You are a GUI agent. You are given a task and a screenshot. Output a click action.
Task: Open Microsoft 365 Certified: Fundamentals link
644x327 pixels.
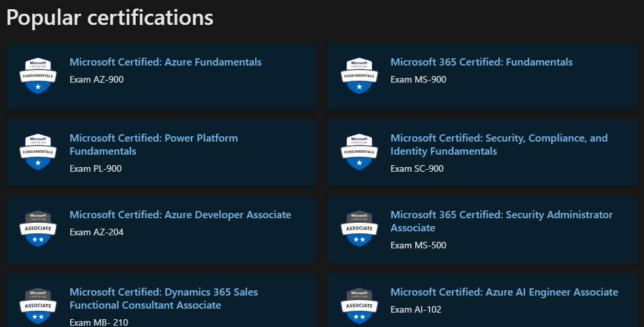pyautogui.click(x=481, y=62)
